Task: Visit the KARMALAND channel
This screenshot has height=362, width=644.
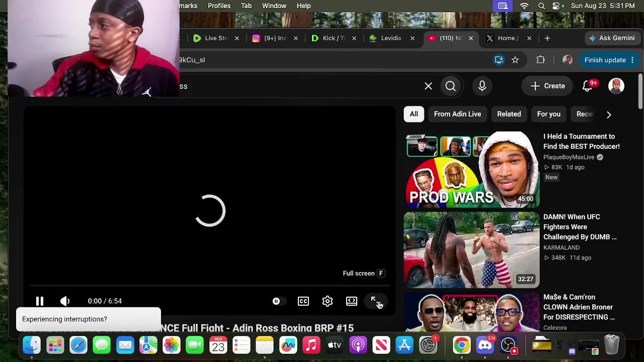Action: (x=561, y=248)
